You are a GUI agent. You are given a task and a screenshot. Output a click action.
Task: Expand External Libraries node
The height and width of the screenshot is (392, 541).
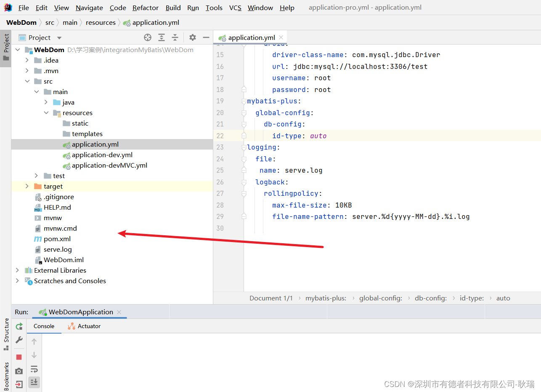pyautogui.click(x=18, y=270)
